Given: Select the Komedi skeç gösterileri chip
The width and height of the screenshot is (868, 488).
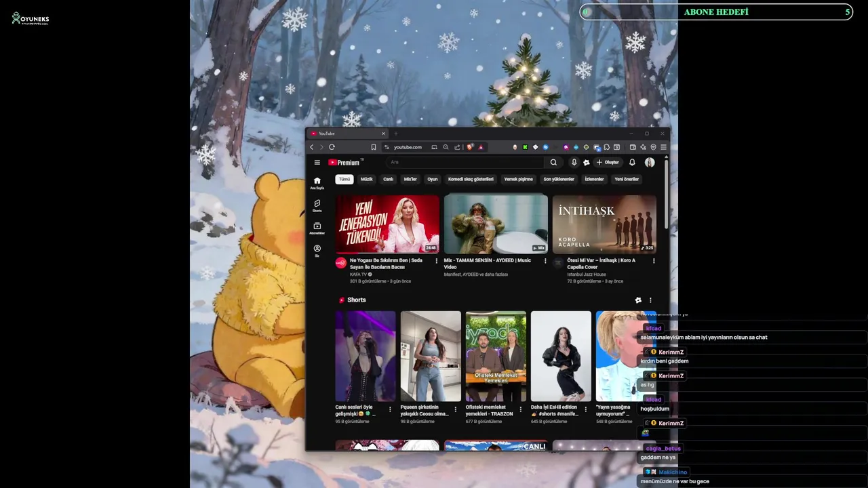Looking at the screenshot, I should 471,179.
